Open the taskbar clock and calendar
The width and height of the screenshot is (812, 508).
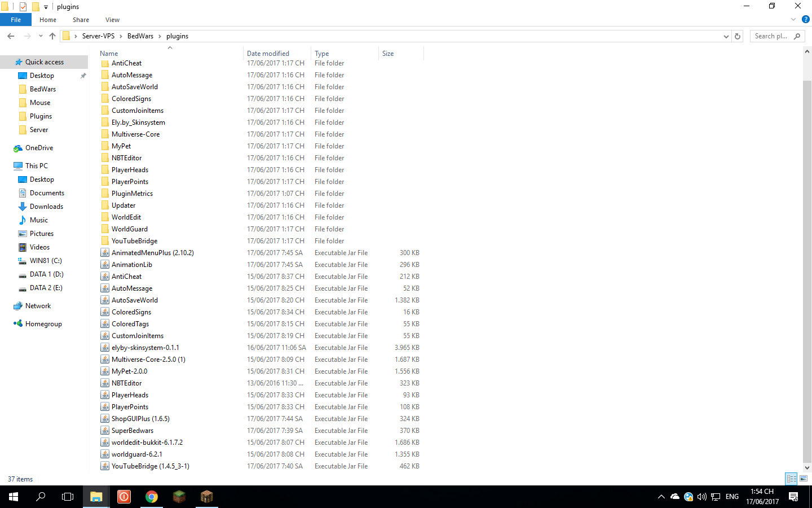(x=762, y=497)
